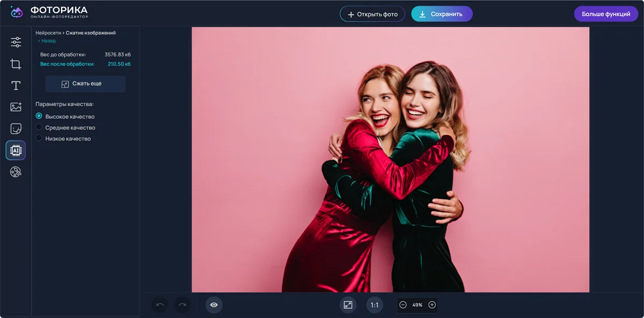This screenshot has width=644, height=318.
Task: Open the color palette effects tool
Action: pyautogui.click(x=16, y=172)
